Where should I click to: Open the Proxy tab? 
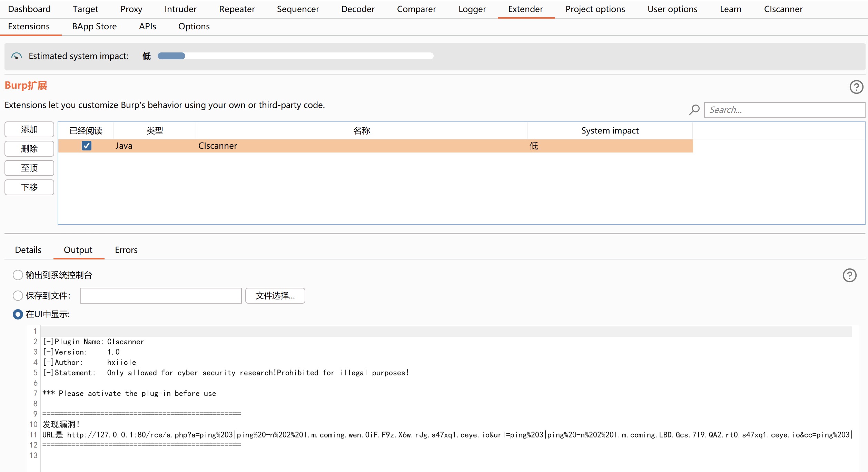click(131, 9)
